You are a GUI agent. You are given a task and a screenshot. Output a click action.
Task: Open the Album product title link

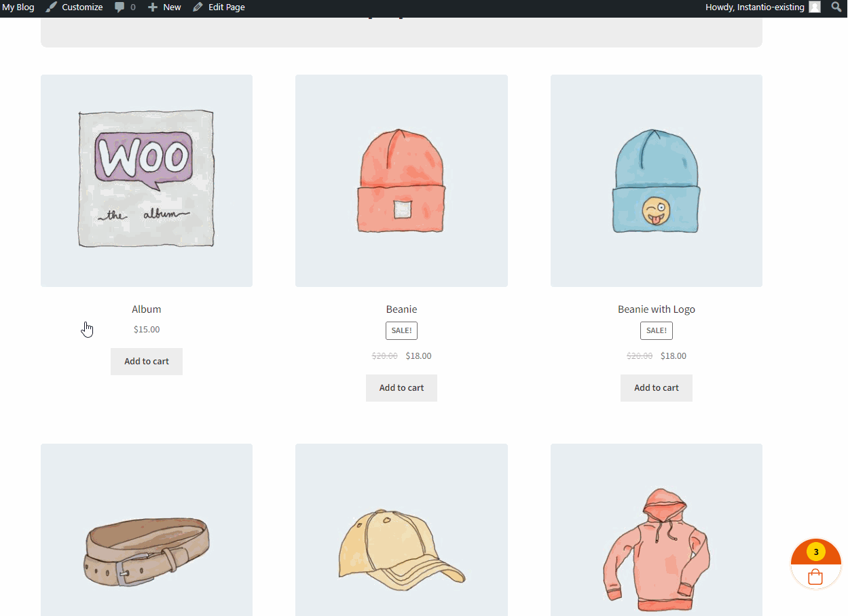(x=147, y=309)
